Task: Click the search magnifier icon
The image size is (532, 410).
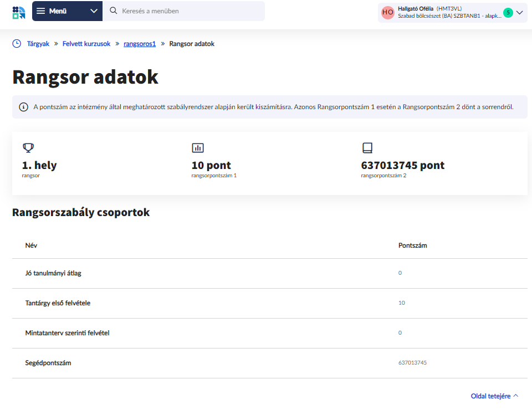Action: pos(114,11)
